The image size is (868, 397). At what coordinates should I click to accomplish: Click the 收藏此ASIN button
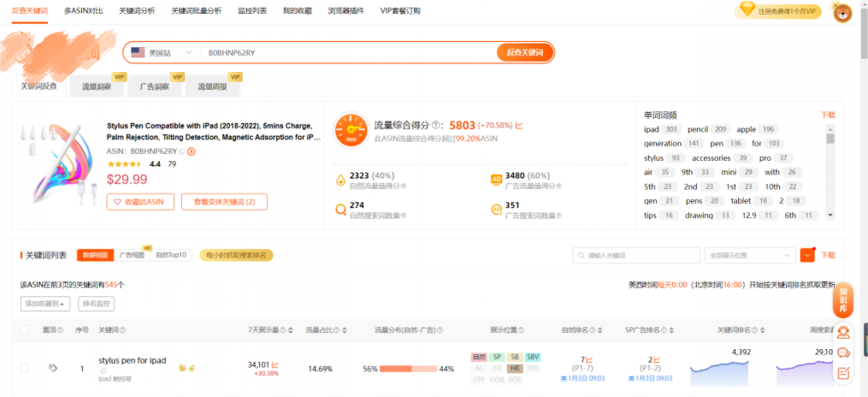tap(140, 202)
